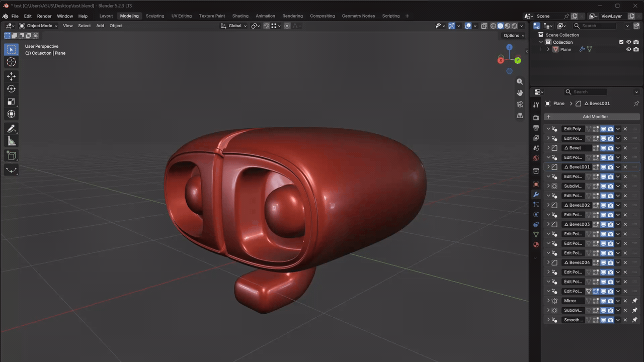Expand the Mirror modifier panel

pyautogui.click(x=548, y=301)
